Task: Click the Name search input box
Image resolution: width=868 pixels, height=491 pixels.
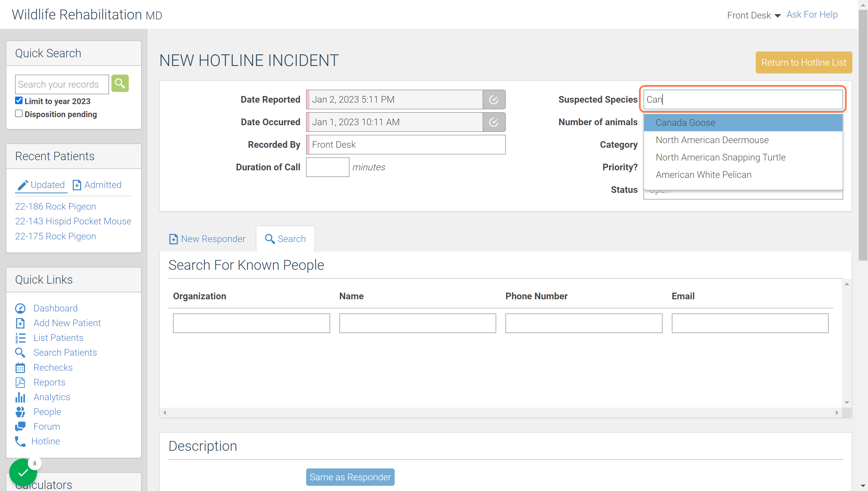Action: (x=418, y=323)
